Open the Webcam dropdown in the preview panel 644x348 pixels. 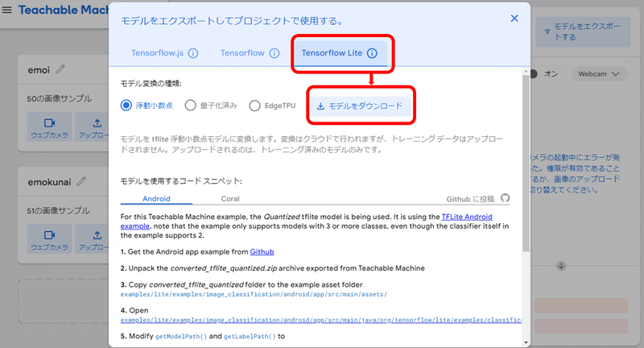[599, 74]
